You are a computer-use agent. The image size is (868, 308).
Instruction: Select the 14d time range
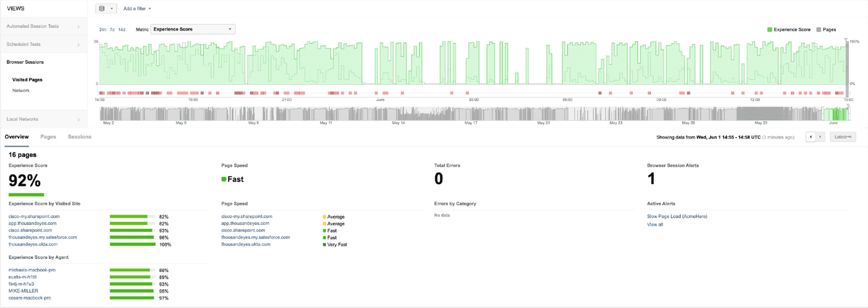[x=122, y=29]
